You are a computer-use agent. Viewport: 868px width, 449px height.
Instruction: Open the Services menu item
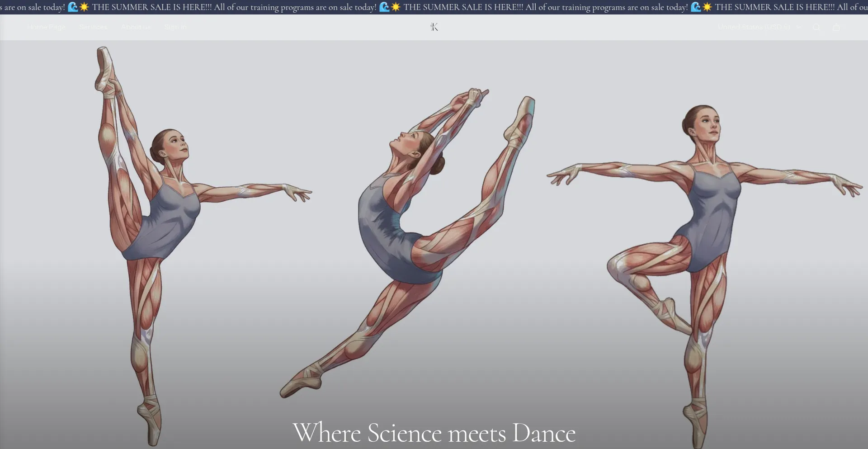click(x=93, y=27)
